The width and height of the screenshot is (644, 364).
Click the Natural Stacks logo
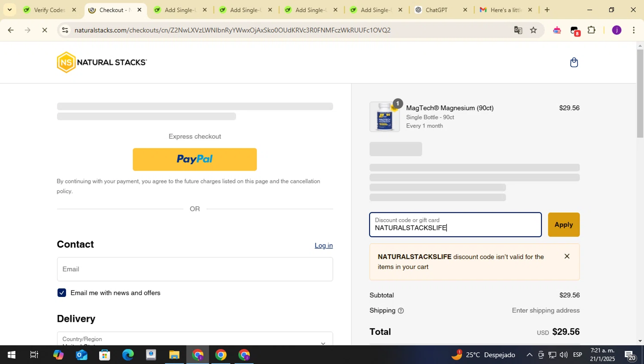(x=102, y=62)
